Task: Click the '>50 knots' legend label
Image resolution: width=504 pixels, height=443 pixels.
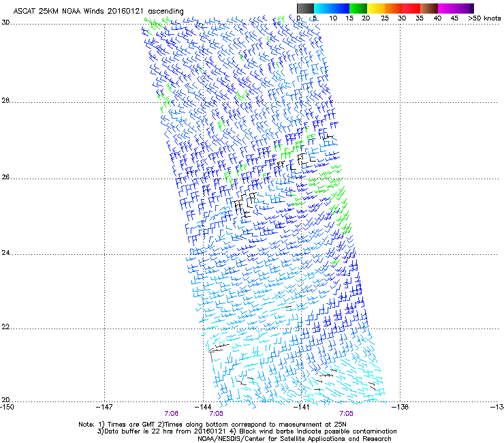Action: coord(484,18)
